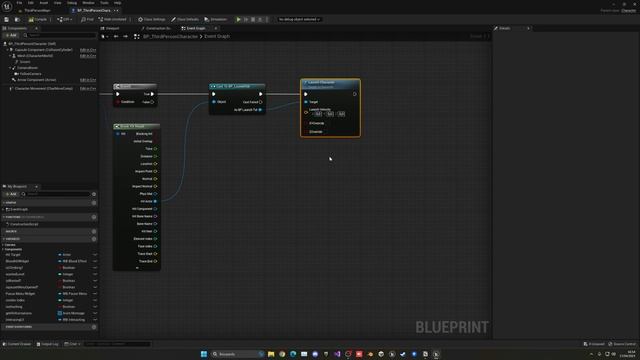Viewport: 640px width, 360px height.
Task: Switch to the ThirdPersonMap tab
Action: click(37, 10)
